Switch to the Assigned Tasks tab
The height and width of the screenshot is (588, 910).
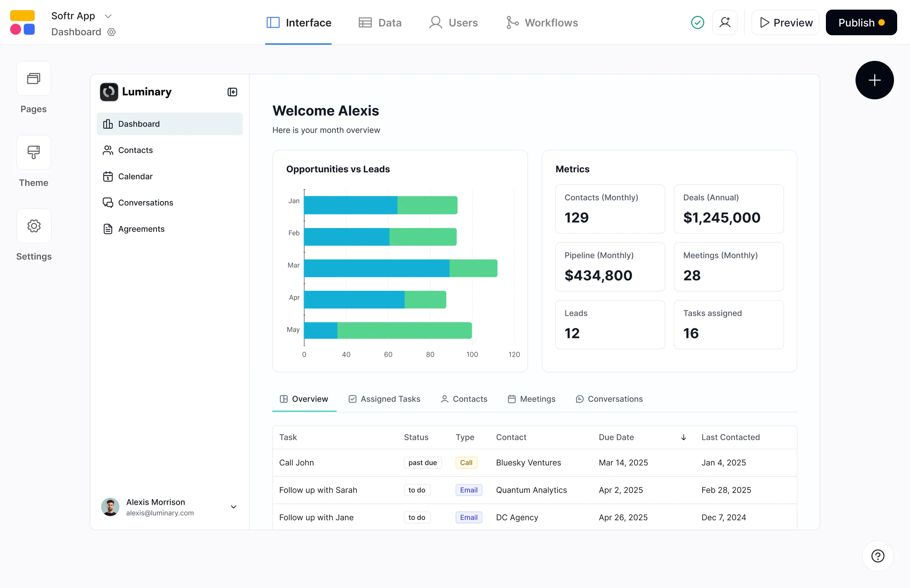point(384,399)
